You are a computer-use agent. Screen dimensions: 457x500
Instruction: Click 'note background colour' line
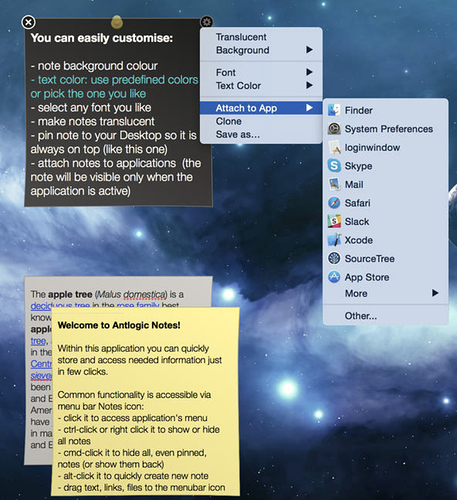[x=94, y=66]
